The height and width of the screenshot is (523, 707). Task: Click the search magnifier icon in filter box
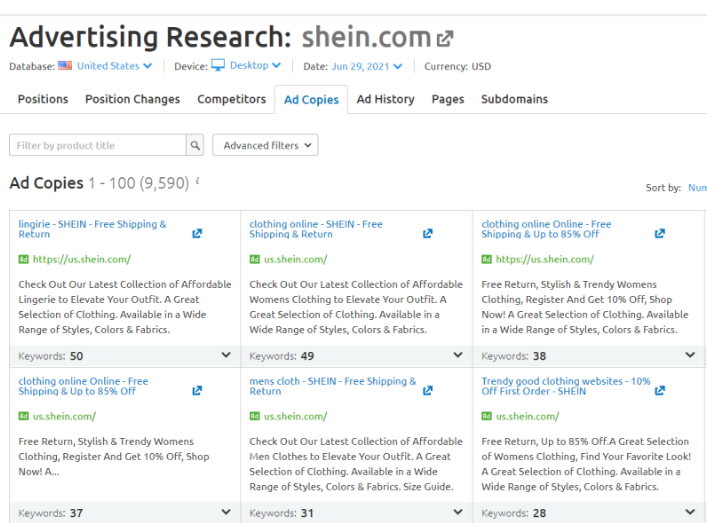pyautogui.click(x=195, y=145)
